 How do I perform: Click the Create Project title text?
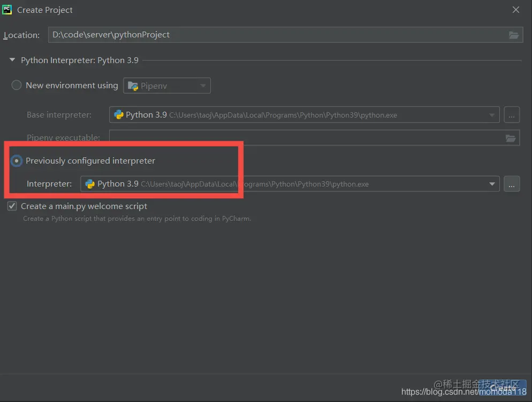coord(45,10)
